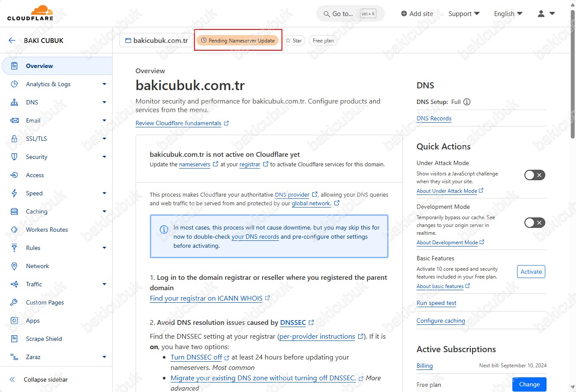Open Access in the sidebar
Viewport: 576px width, 392px height.
56,175
